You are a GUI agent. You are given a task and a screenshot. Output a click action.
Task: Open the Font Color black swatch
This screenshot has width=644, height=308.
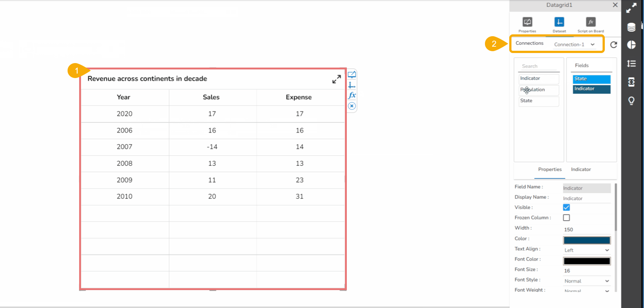pyautogui.click(x=587, y=261)
